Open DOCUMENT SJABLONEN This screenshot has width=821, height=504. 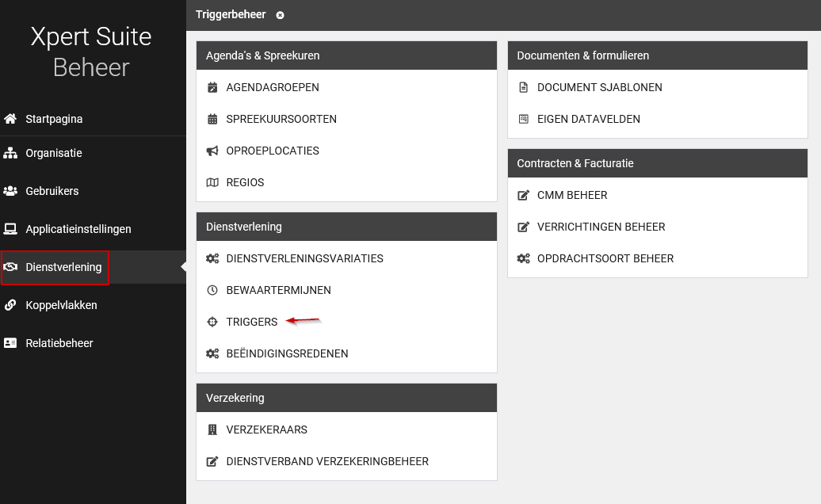(x=599, y=87)
